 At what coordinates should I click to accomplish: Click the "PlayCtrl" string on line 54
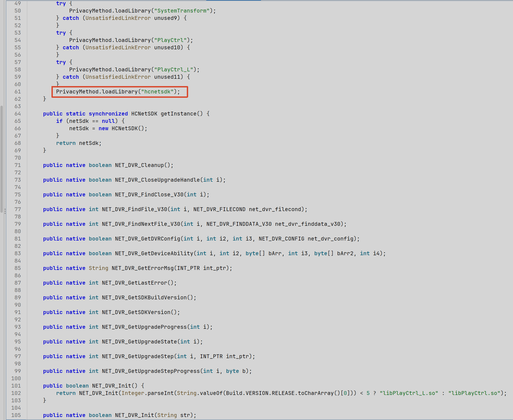170,40
